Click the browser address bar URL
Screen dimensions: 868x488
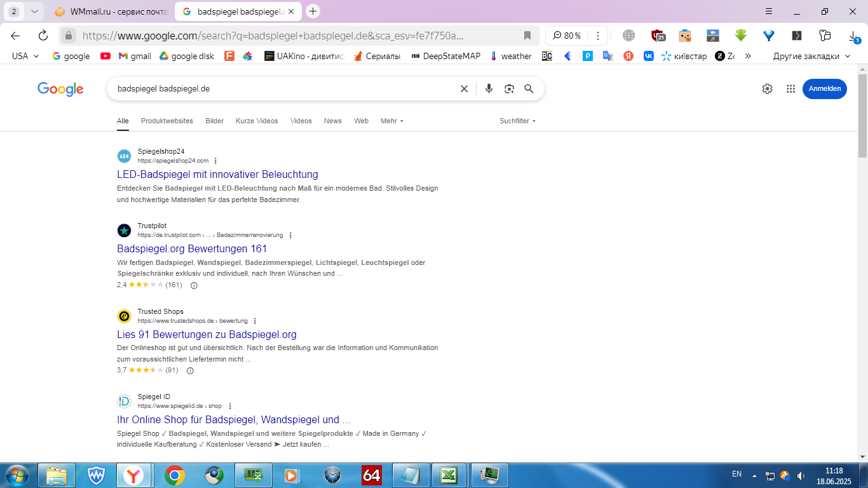tap(273, 36)
